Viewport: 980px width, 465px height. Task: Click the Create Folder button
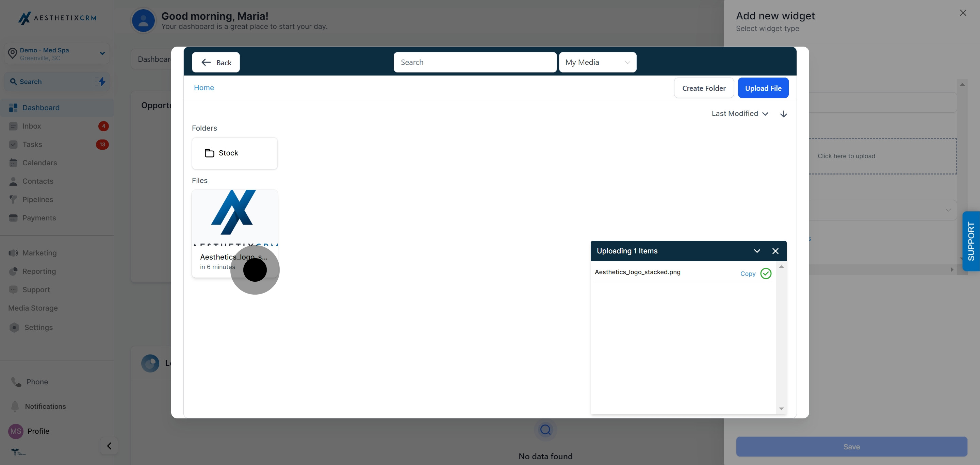tap(703, 88)
